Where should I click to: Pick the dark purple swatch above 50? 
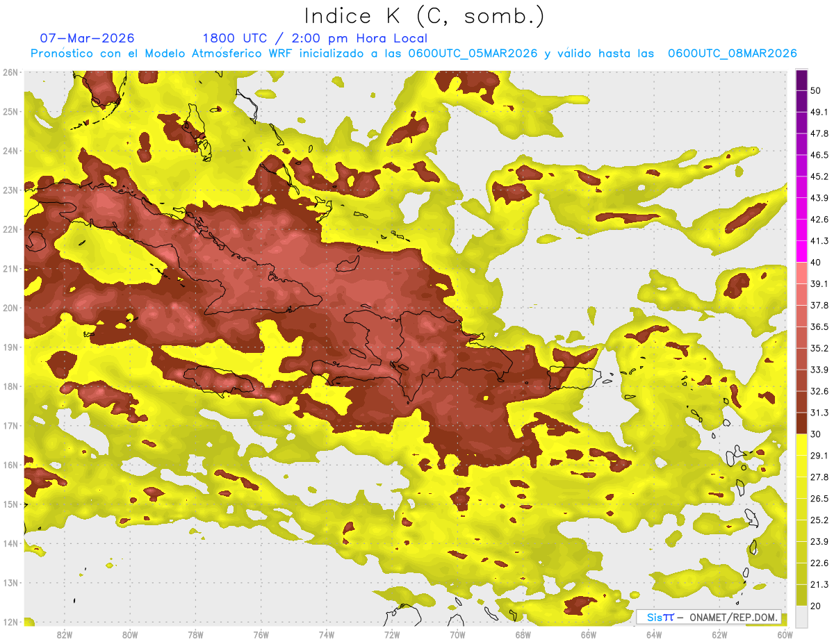[x=801, y=81]
